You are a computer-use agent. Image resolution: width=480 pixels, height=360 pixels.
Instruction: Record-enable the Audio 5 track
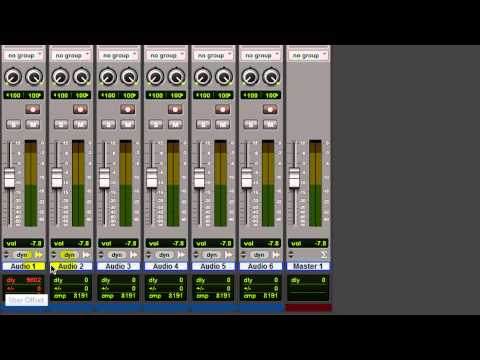click(x=222, y=109)
